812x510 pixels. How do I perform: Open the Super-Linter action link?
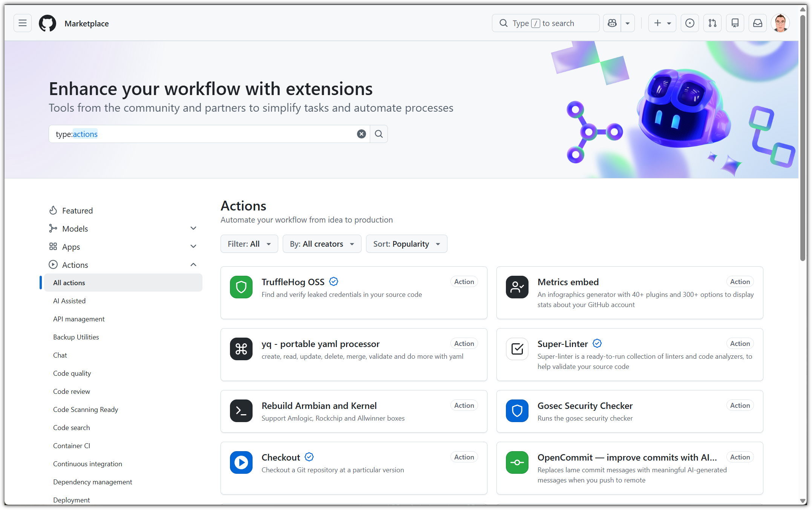pos(562,344)
